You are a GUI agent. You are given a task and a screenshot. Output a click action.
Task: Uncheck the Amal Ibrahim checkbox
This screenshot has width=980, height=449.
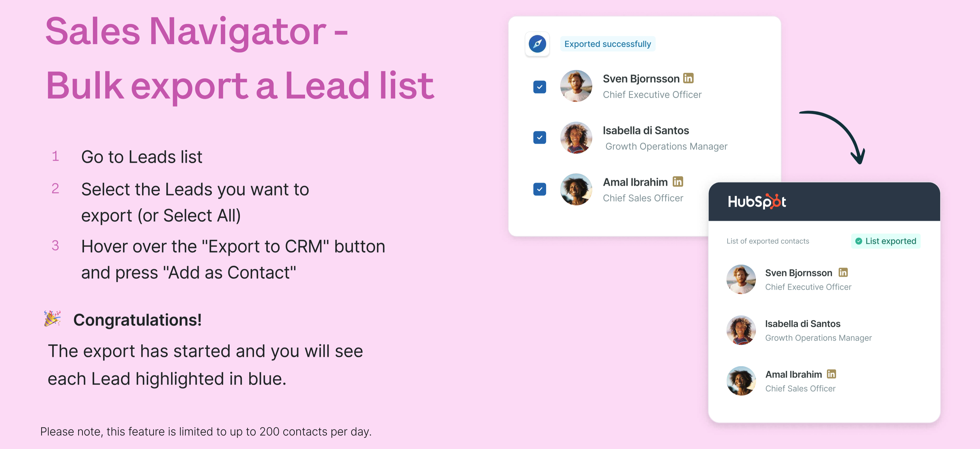click(539, 189)
